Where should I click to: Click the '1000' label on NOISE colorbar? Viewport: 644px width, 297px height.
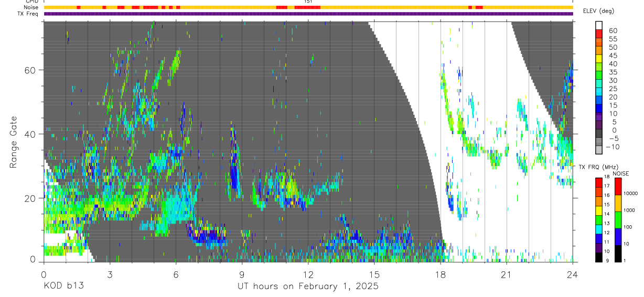click(629, 211)
